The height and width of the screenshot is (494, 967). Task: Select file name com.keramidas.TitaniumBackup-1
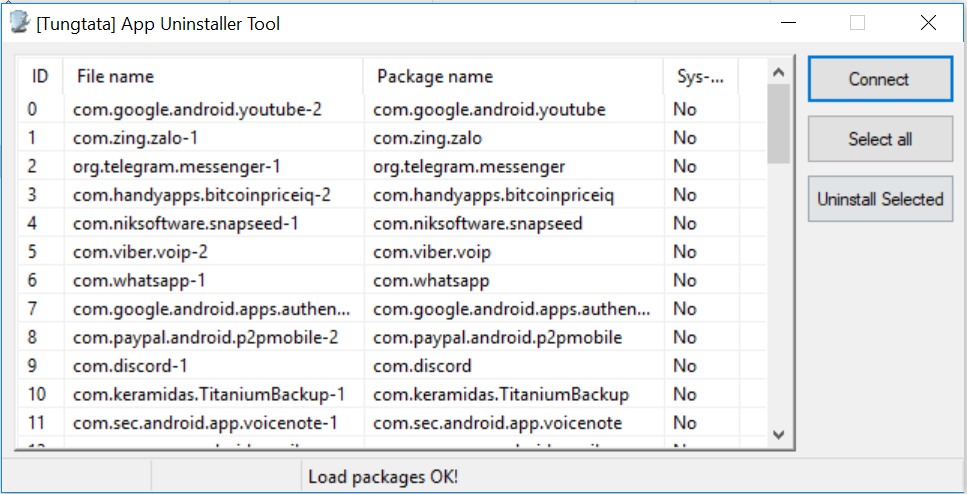(209, 394)
